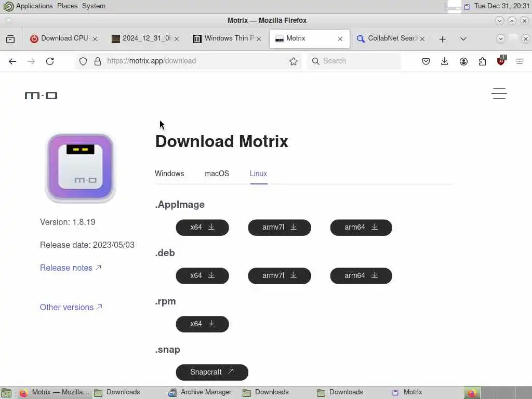Click the show desktop icon in taskbar
Viewport: 532px width, 399px height.
tap(6, 393)
